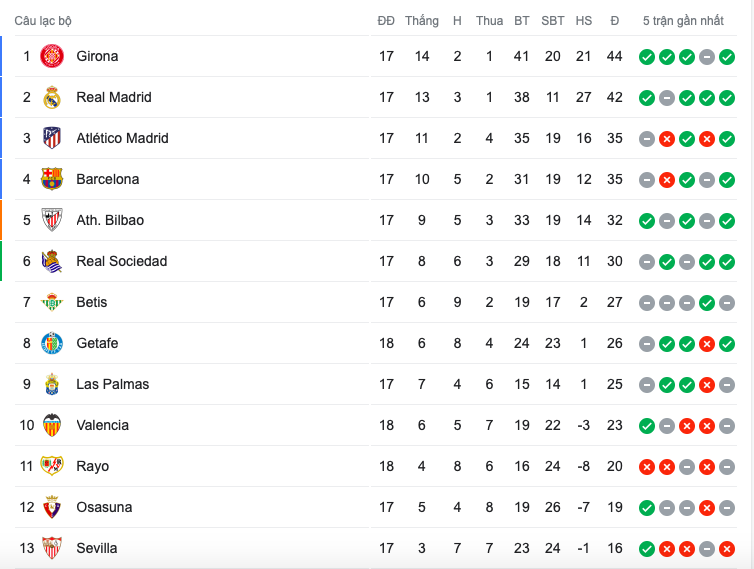Click Betis's only green win icon
This screenshot has width=754, height=569.
click(706, 303)
